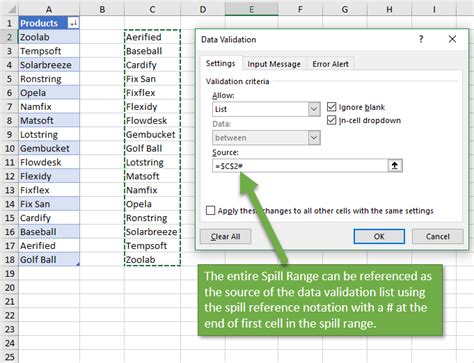Toggle the Ignore blank checkbox

click(331, 107)
